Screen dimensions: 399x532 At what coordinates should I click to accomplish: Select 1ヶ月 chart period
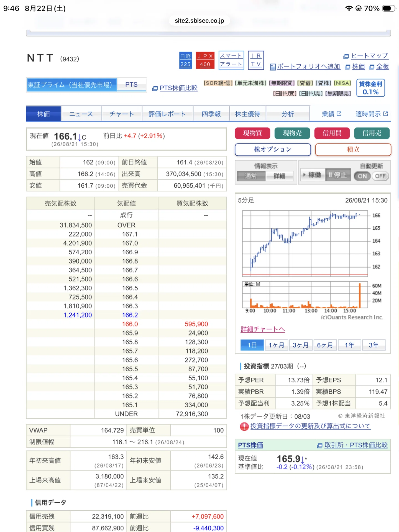pyautogui.click(x=276, y=345)
